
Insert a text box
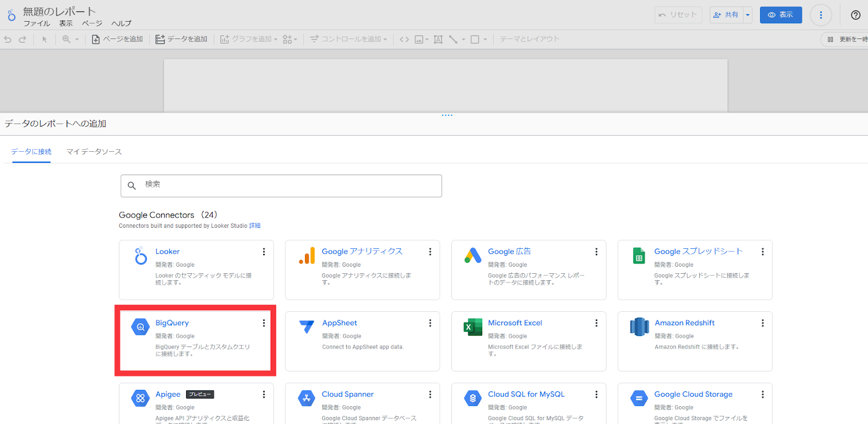(x=438, y=39)
